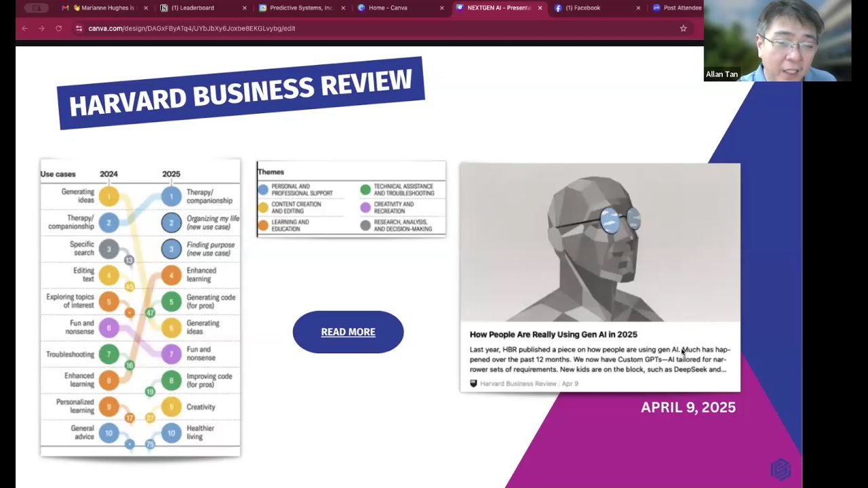Click the 'Creativity' chart label

tap(201, 407)
